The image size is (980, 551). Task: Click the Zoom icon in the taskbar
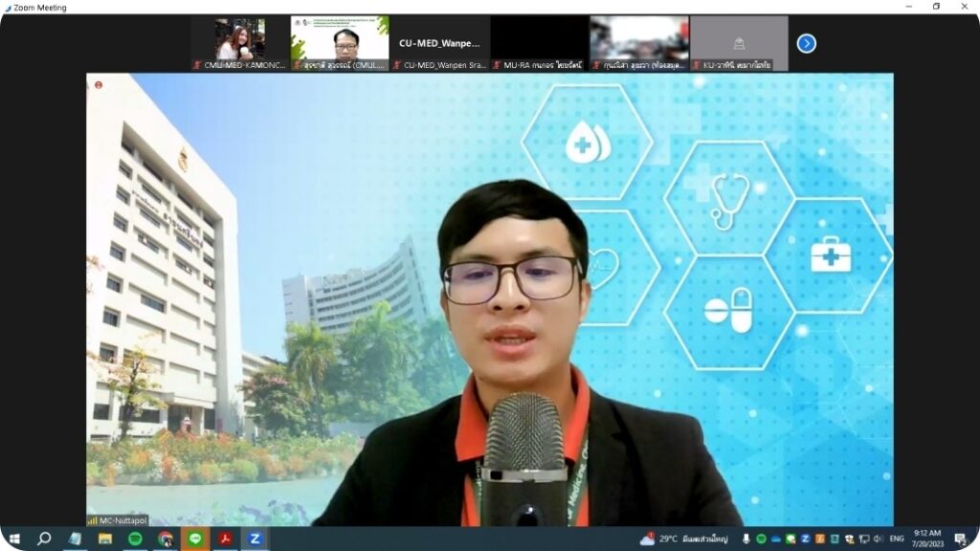pos(255,539)
